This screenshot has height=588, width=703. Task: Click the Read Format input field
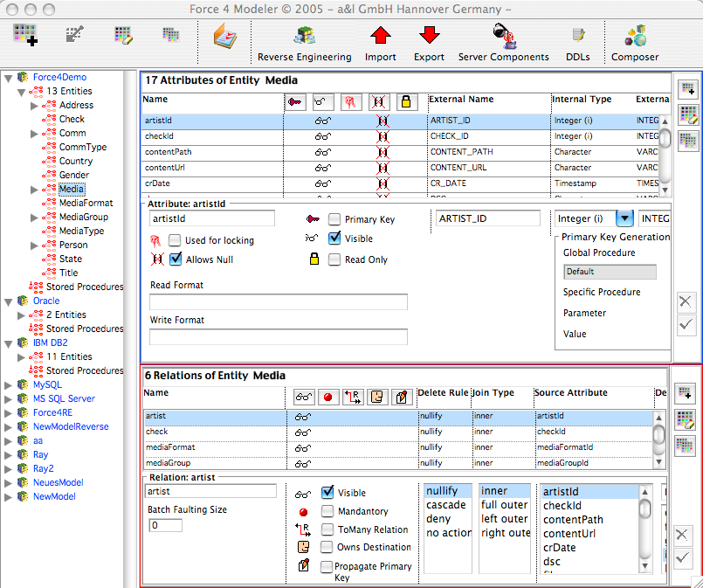(x=279, y=302)
